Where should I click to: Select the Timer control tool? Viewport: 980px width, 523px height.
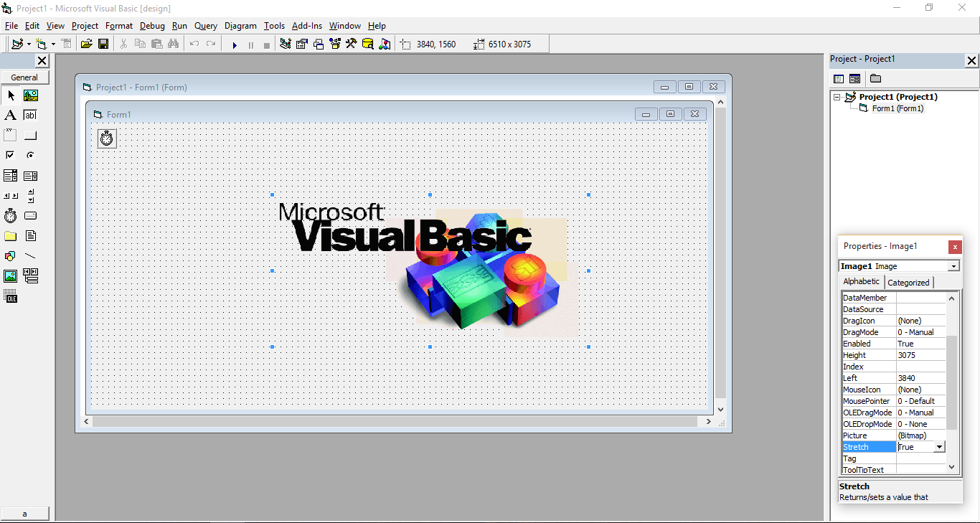point(11,216)
